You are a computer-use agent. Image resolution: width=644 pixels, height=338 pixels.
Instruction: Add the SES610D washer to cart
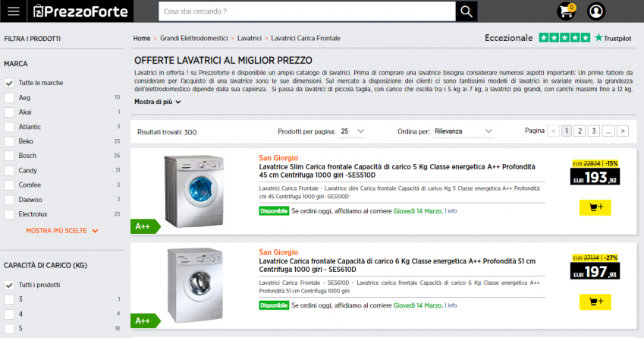point(595,302)
